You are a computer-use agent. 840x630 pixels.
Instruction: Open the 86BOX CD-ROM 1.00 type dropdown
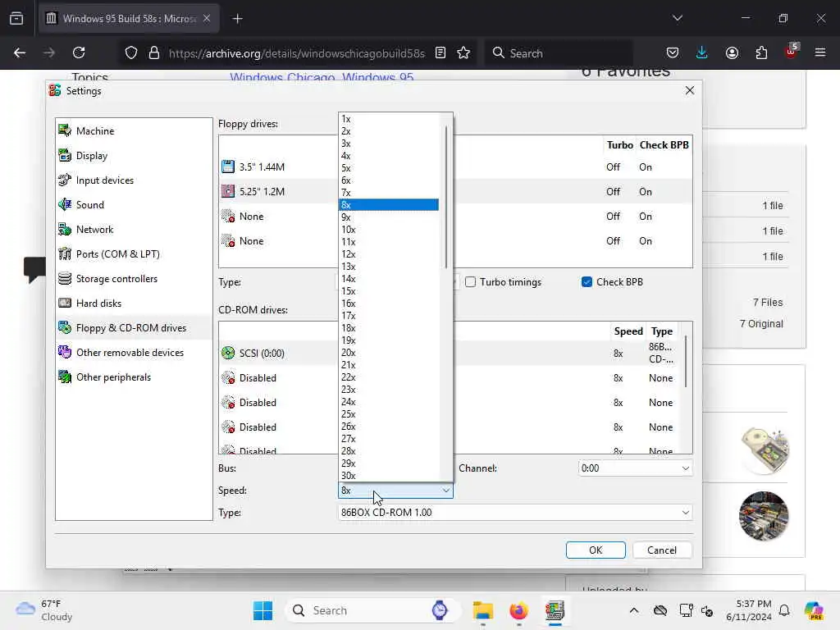(x=515, y=513)
